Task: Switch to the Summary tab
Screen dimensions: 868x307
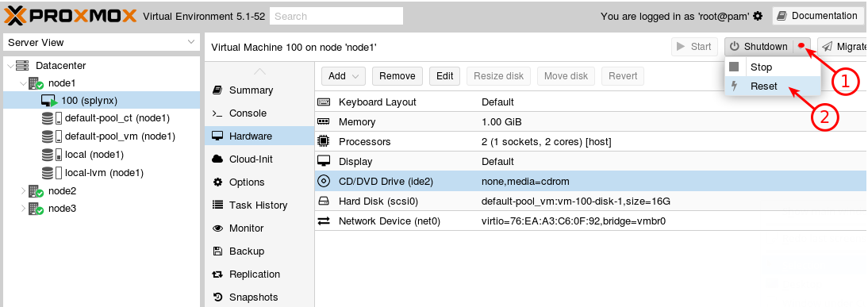Action: [259, 90]
